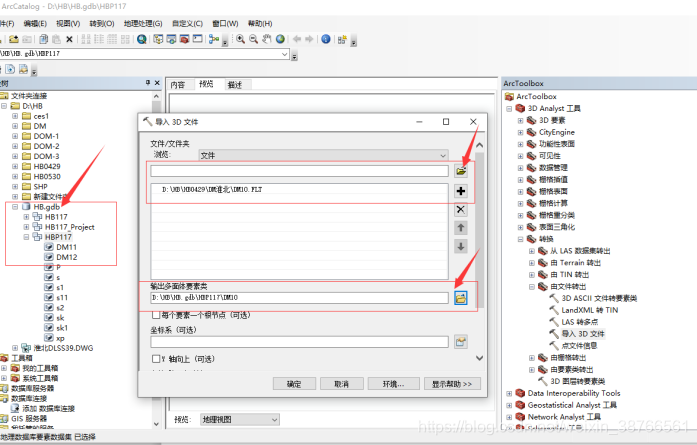Click the 取消 button

coord(341,384)
